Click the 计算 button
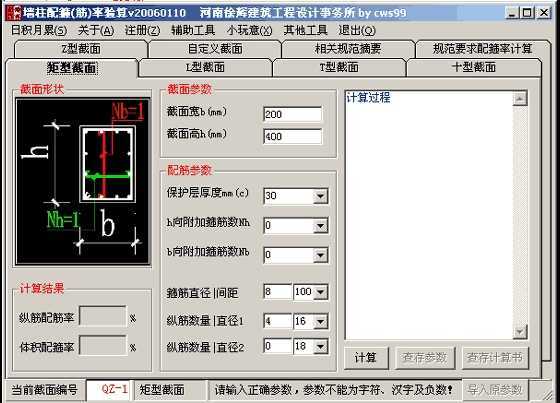The width and height of the screenshot is (560, 403). coord(366,358)
